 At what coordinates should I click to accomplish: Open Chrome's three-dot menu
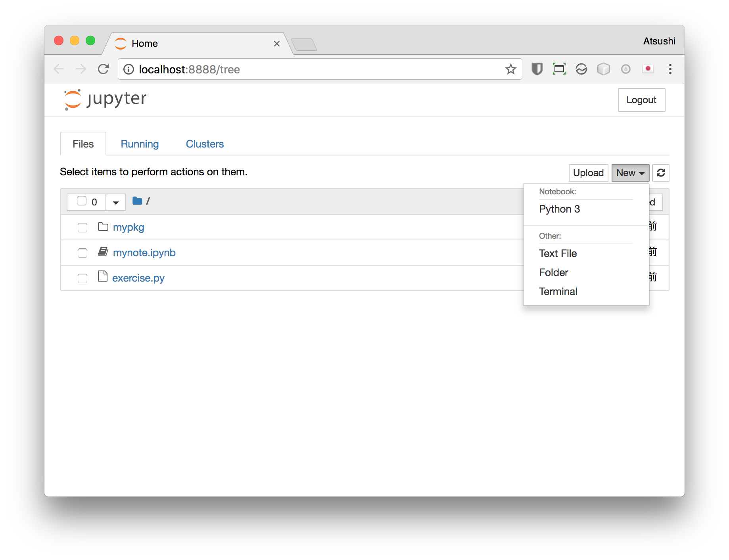point(670,69)
